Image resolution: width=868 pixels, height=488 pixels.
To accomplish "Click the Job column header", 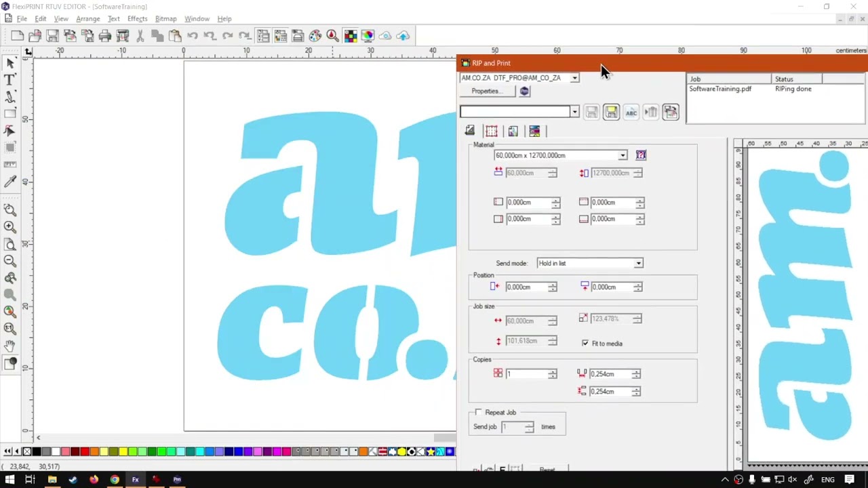I will (730, 79).
